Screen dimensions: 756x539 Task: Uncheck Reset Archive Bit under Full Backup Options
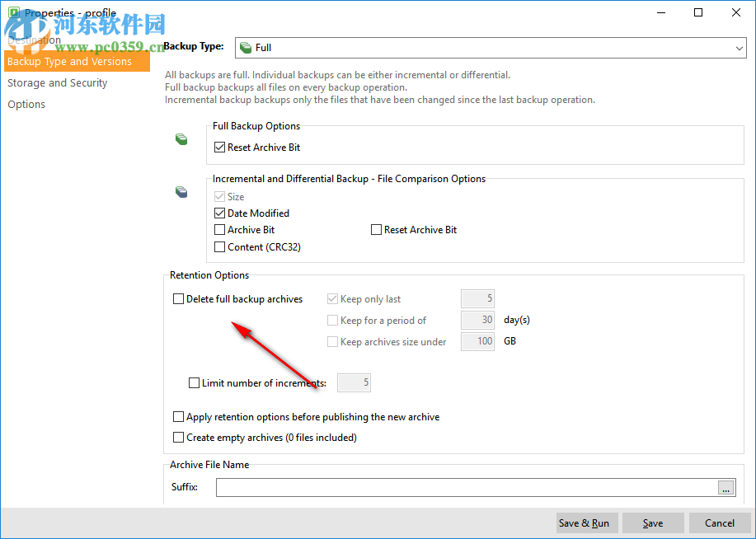(x=219, y=147)
